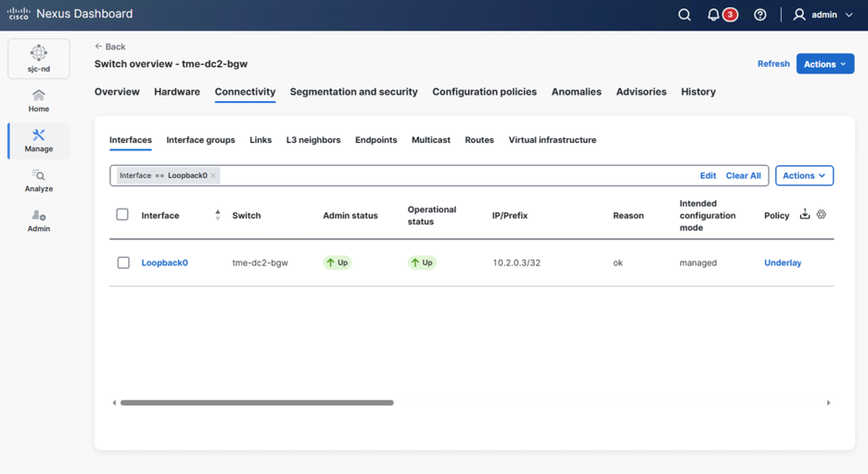Sort by Interface column arrows
Viewport: 868px width, 474px height.
tap(218, 215)
